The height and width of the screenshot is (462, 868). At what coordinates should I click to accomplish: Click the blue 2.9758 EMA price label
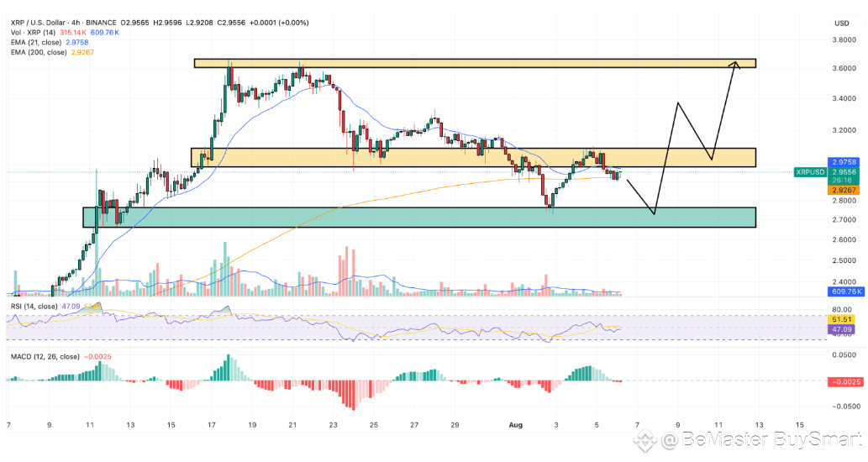pyautogui.click(x=843, y=162)
